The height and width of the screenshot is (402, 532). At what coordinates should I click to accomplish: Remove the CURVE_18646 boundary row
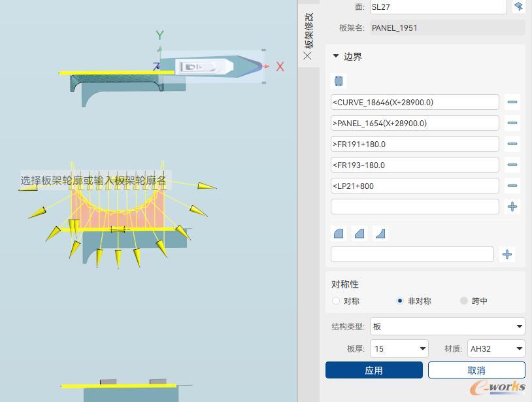(x=512, y=102)
